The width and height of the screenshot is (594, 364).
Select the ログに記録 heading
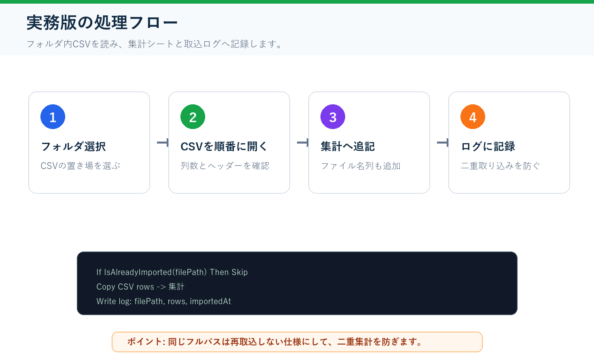pyautogui.click(x=488, y=146)
